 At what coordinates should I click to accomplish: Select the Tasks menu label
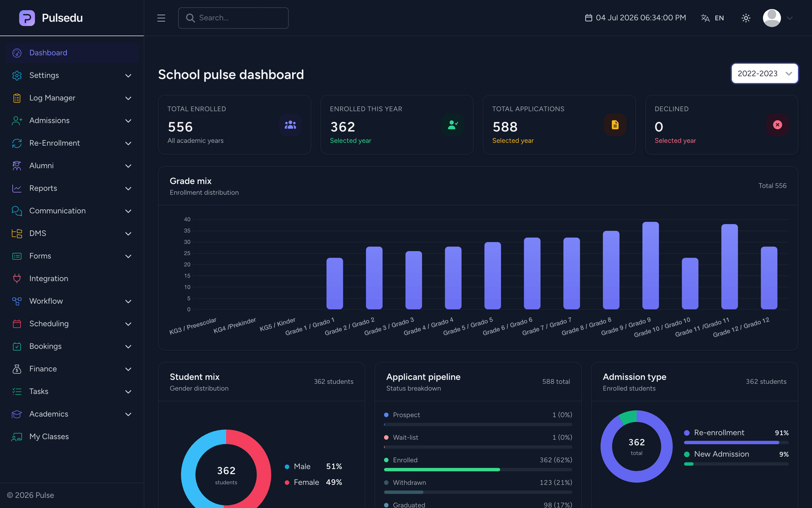[39, 391]
